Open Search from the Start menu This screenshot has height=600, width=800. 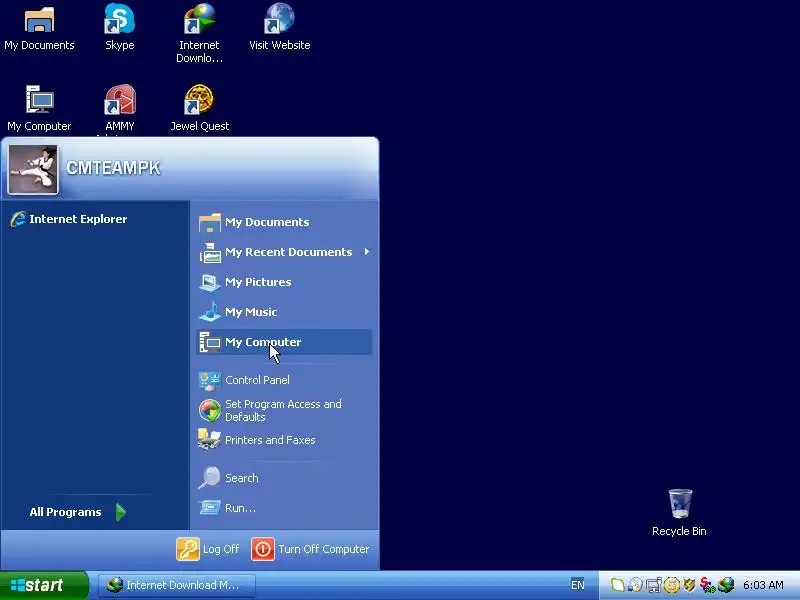click(x=285, y=478)
